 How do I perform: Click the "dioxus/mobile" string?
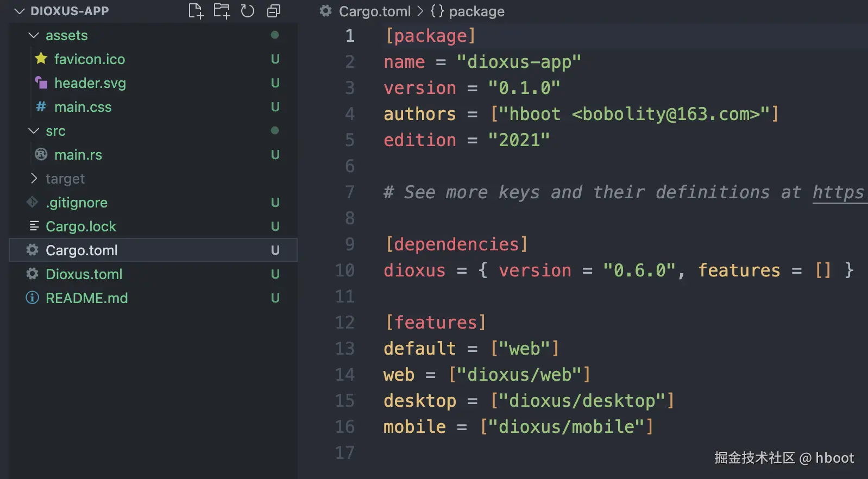pyautogui.click(x=567, y=427)
